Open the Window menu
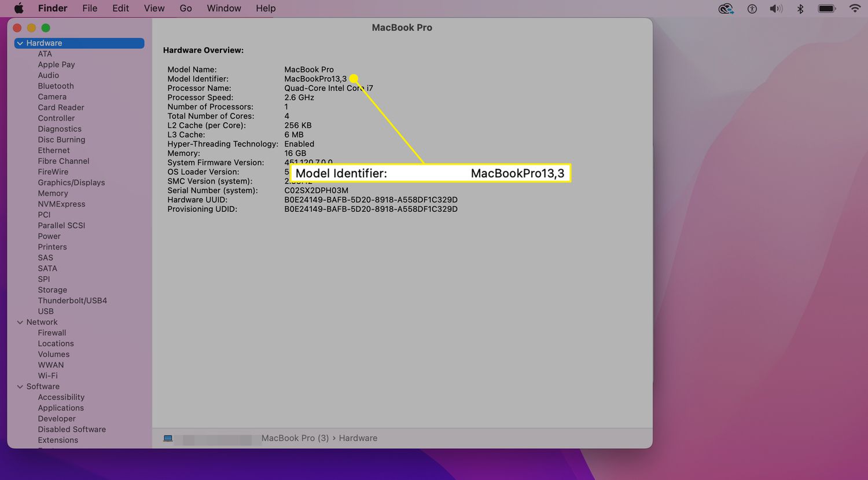The height and width of the screenshot is (480, 868). [x=224, y=8]
